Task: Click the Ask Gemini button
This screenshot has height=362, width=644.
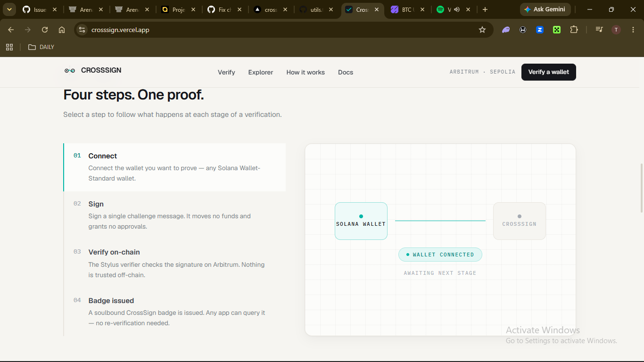Action: click(545, 9)
